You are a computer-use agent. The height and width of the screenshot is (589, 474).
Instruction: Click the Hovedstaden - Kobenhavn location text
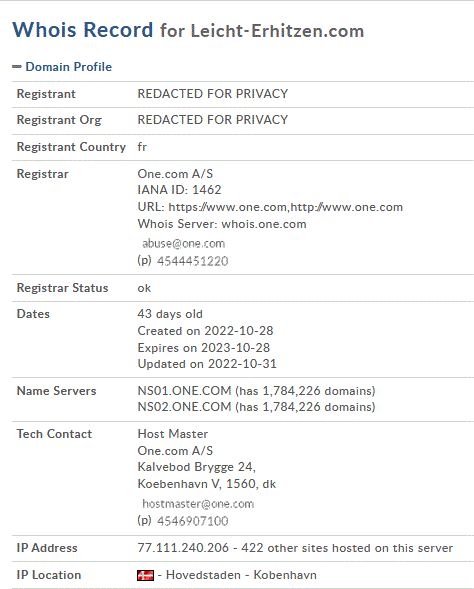pyautogui.click(x=241, y=575)
